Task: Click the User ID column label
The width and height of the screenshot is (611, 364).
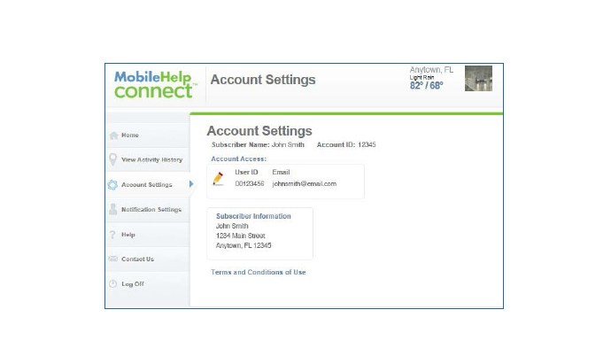Action: click(x=246, y=172)
